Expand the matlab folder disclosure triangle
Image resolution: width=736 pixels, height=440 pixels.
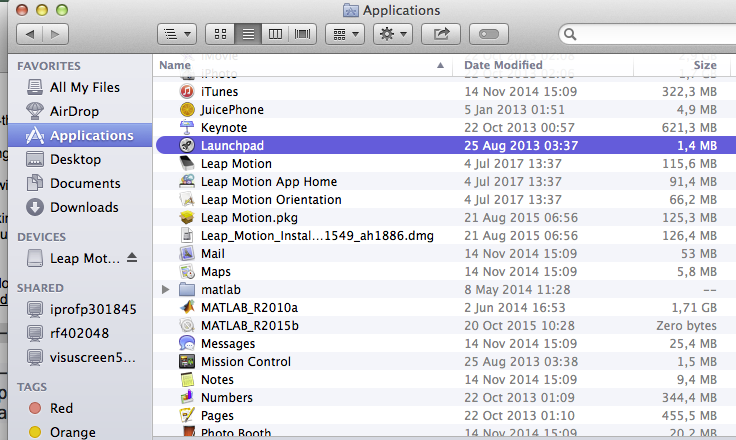pos(165,289)
